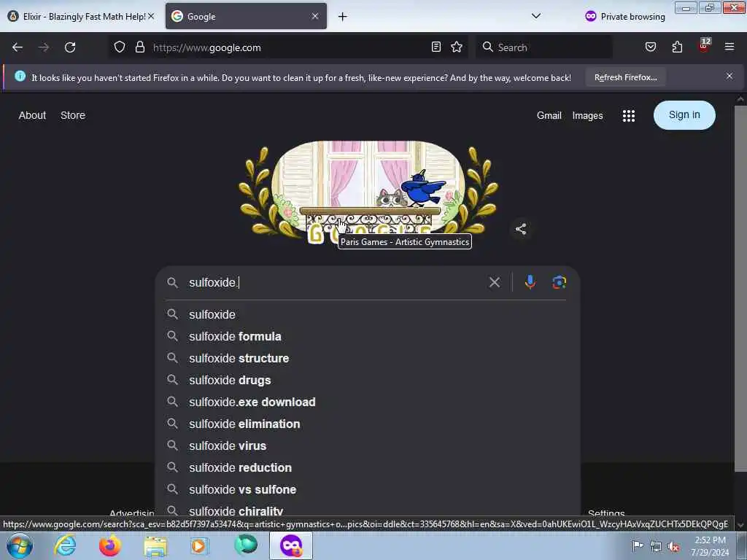Open the taskbar clock showing 2:52 PM
The height and width of the screenshot is (560, 747).
coord(710,546)
